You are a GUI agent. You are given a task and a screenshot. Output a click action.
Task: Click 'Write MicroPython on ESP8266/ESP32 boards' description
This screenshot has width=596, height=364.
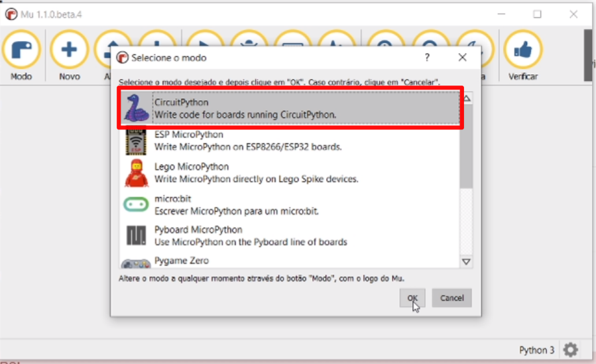pos(248,147)
